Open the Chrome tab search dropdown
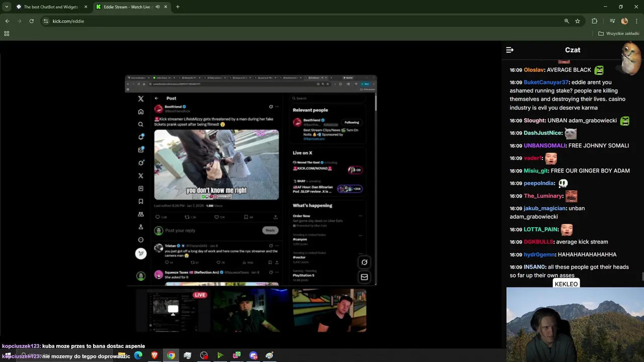 pos(7,7)
